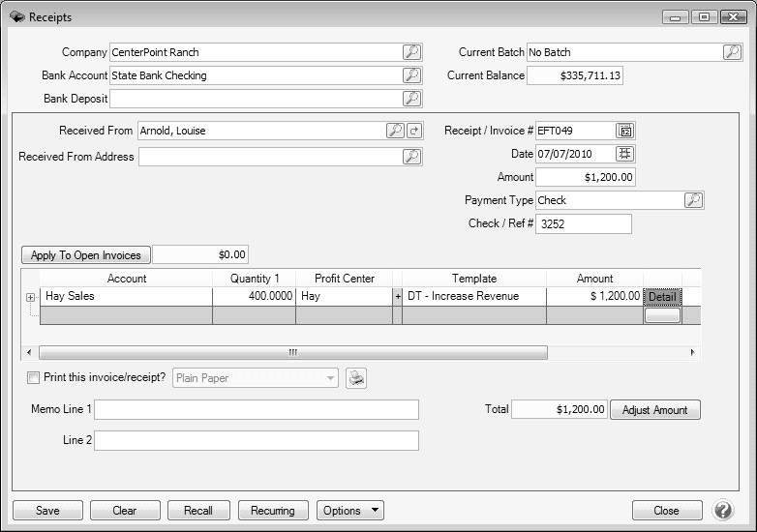Open the Bank Deposit lookup magnifier
Image resolution: width=757 pixels, height=532 pixels.
[x=411, y=99]
